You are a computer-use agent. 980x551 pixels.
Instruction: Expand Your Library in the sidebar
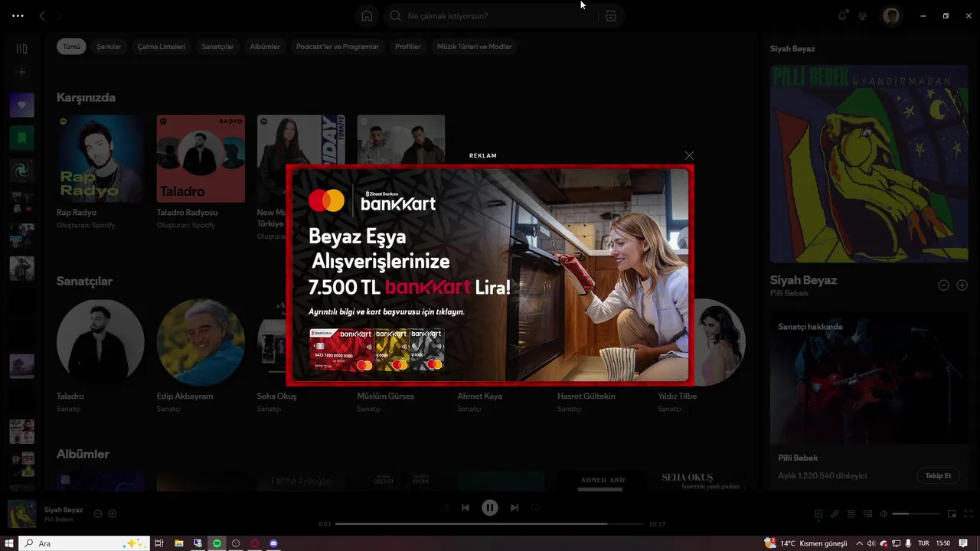point(21,48)
